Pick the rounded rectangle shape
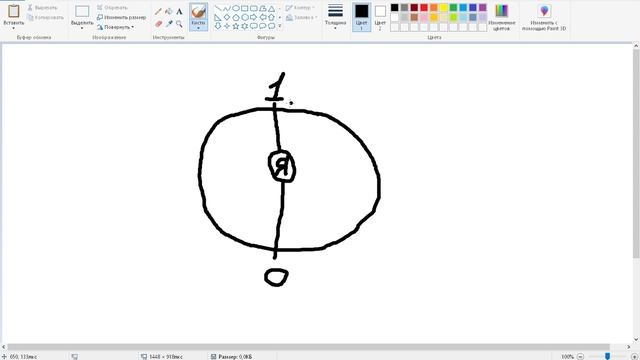Viewport: 640px width, 360px height. pyautogui.click(x=253, y=8)
